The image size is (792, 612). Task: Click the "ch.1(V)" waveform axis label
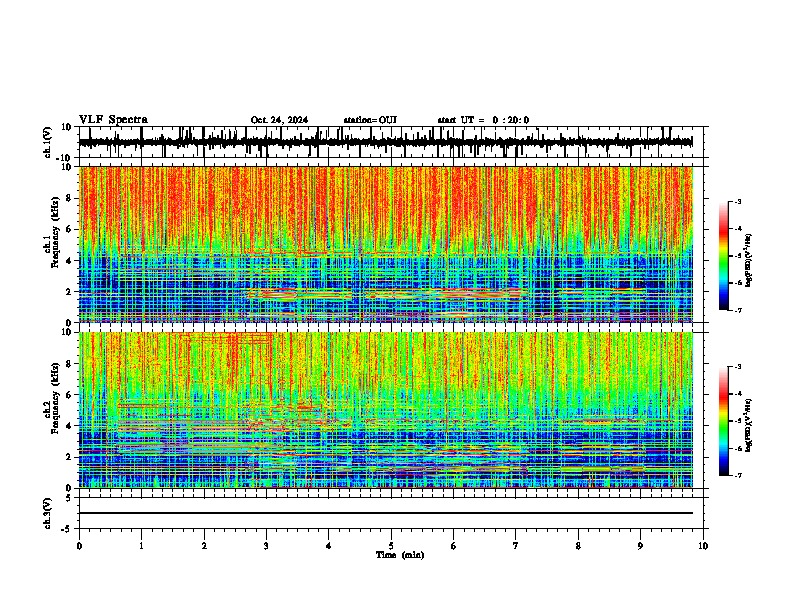[48, 142]
